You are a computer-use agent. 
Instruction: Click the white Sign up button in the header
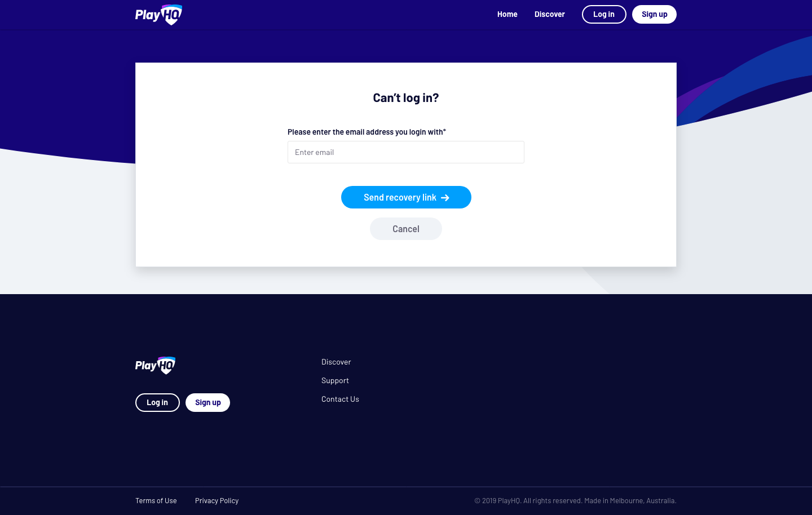pos(654,14)
